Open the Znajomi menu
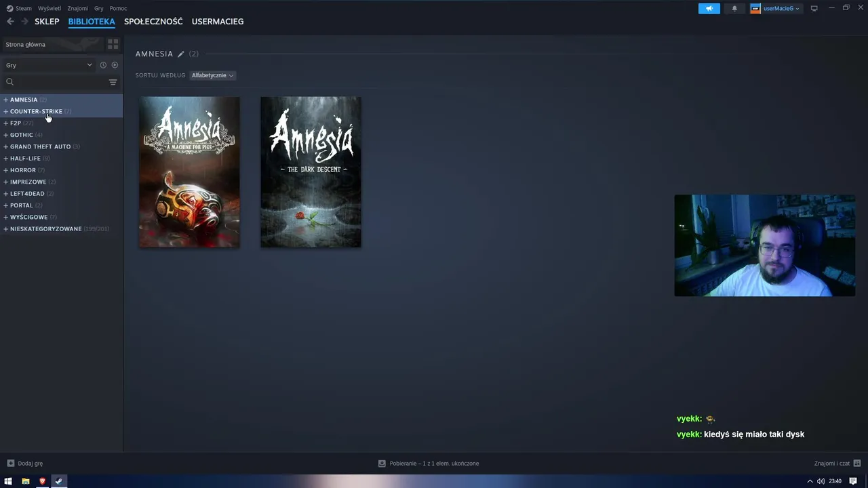 click(77, 8)
